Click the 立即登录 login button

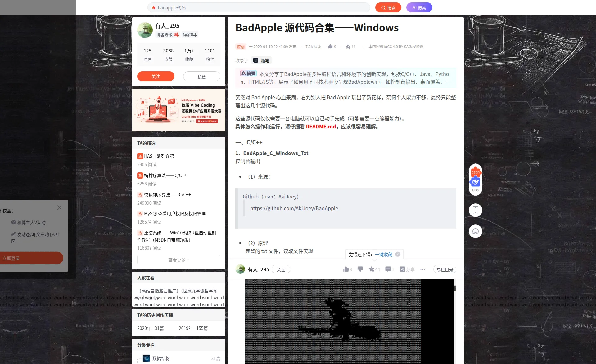point(31,258)
